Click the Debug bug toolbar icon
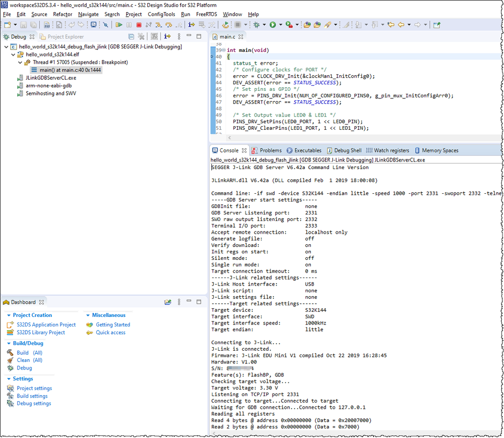The width and height of the screenshot is (504, 438). coord(256,25)
